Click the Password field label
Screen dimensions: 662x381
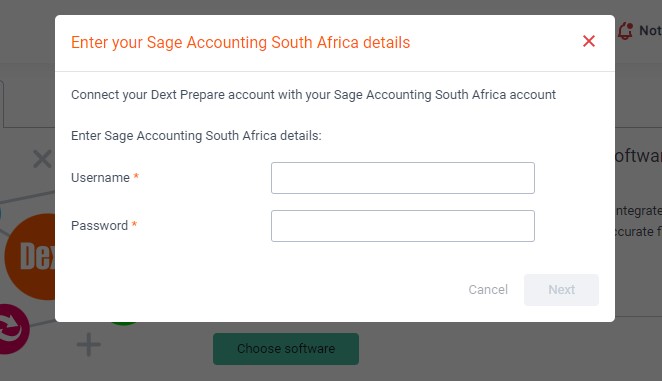[x=99, y=226]
